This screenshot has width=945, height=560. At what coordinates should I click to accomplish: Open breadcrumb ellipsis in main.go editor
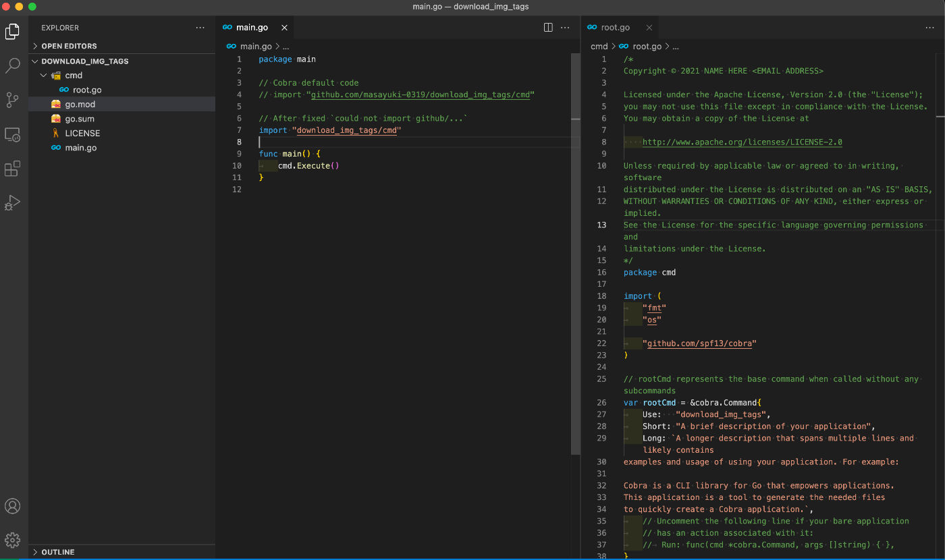(x=286, y=47)
